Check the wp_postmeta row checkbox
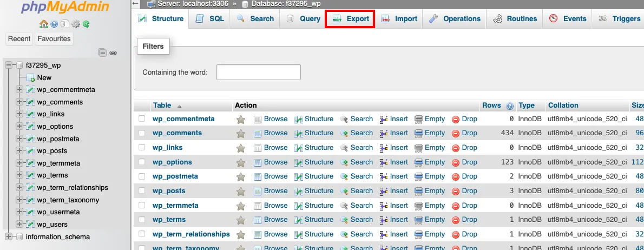644x250 pixels. (x=142, y=176)
